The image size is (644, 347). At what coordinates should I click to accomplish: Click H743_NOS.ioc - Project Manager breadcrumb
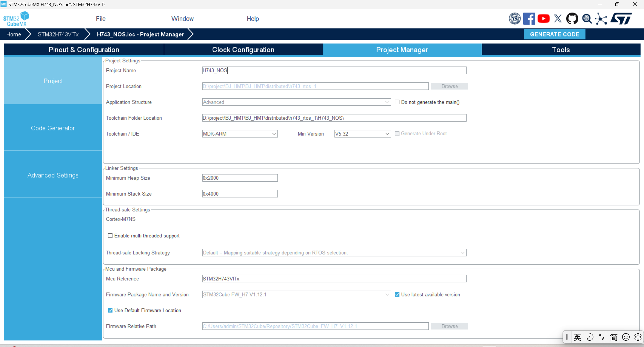[141, 34]
